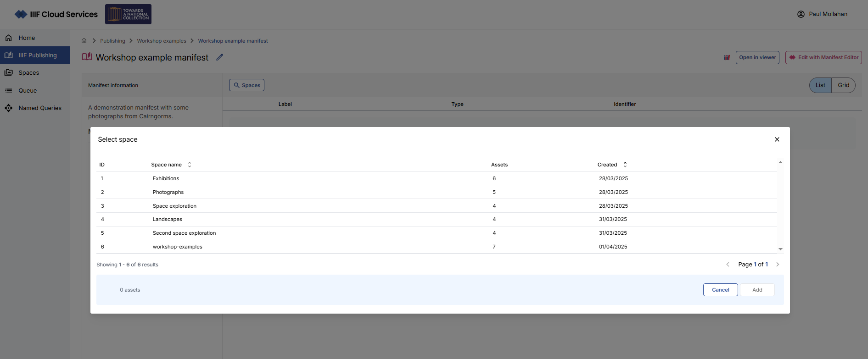Image resolution: width=868 pixels, height=359 pixels.
Task: Click the Workshop examples breadcrumb link
Action: (x=162, y=41)
